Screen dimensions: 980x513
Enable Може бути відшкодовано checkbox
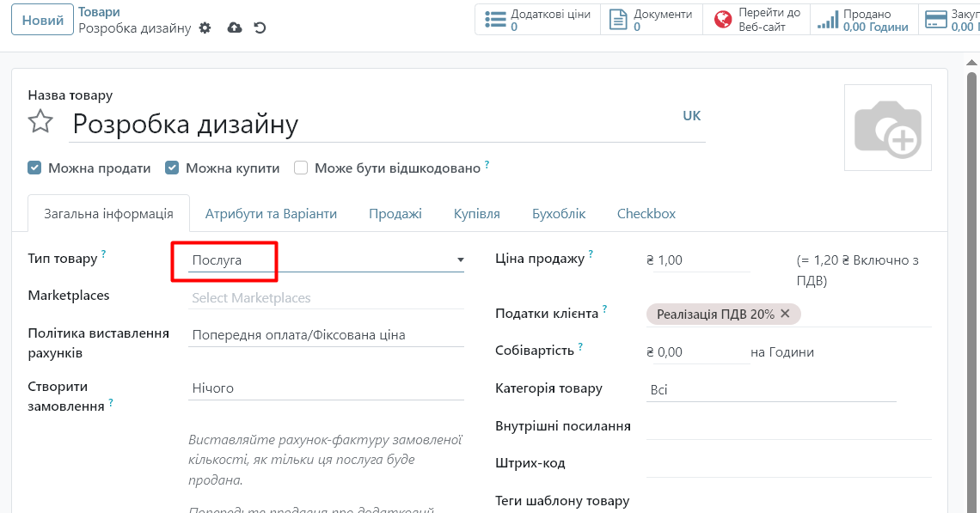click(x=301, y=168)
